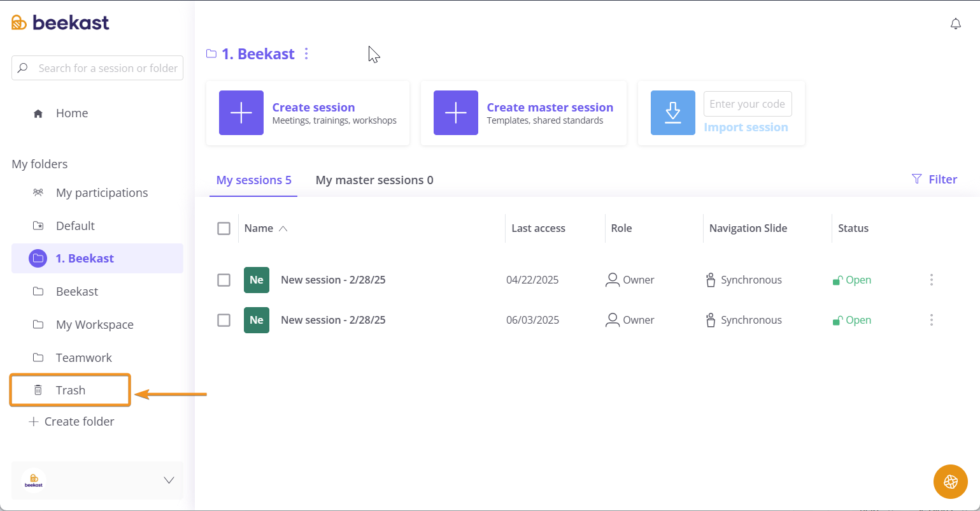Open the 1. Beekast folder options menu
Viewport: 980px width, 511px height.
pyautogui.click(x=306, y=54)
